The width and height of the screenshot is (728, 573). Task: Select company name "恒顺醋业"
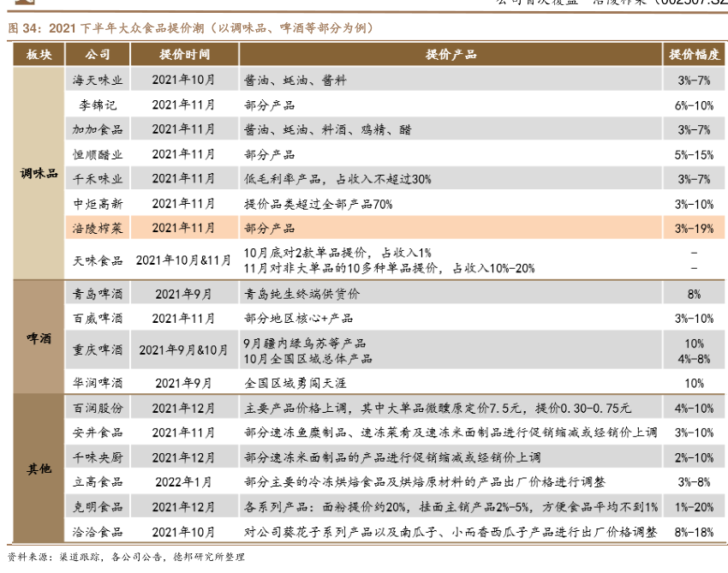pyautogui.click(x=98, y=154)
